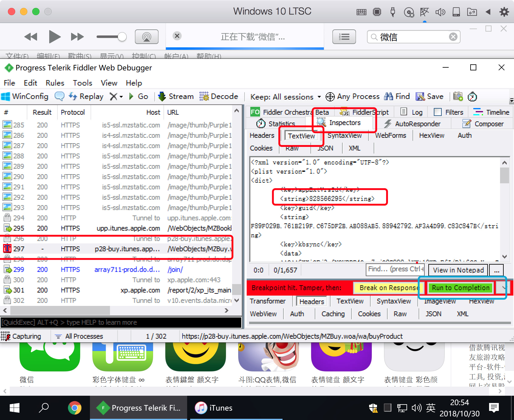Open the Fiddler File menu
This screenshot has height=420, width=514.
pos(9,83)
